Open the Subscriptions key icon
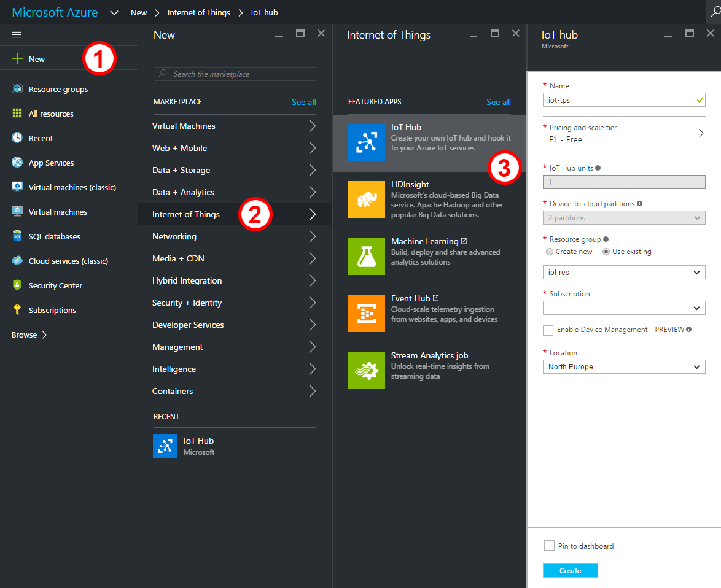Image resolution: width=721 pixels, height=588 pixels. [17, 310]
